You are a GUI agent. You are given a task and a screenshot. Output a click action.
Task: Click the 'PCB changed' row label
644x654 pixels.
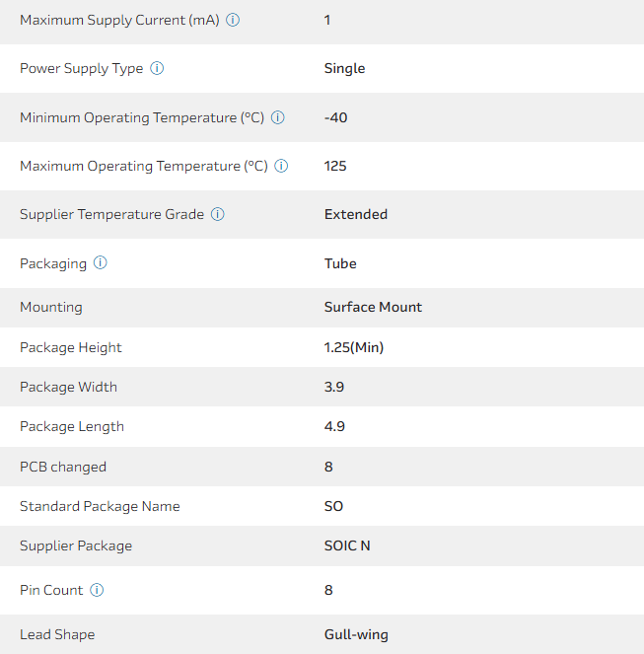click(x=63, y=467)
